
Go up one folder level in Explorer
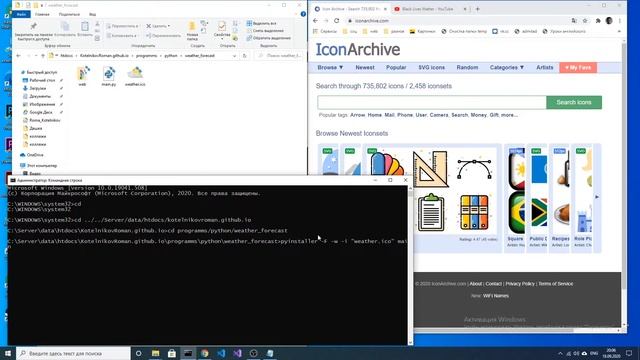click(x=43, y=56)
